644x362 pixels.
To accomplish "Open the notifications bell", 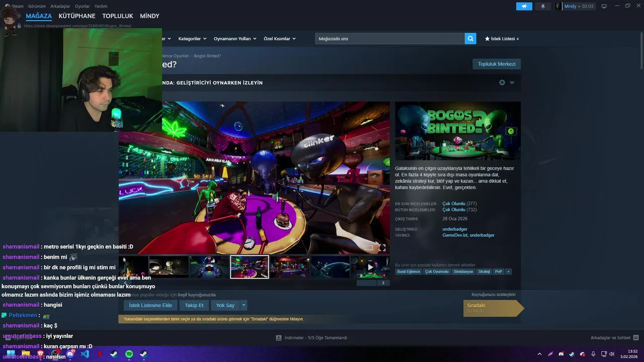I will tap(543, 7).
